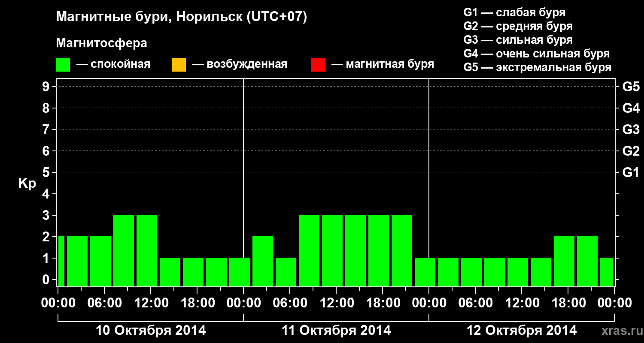This screenshot has width=644, height=343.
Task: Click the '— возбужденная' legend label
Action: pyautogui.click(x=240, y=65)
